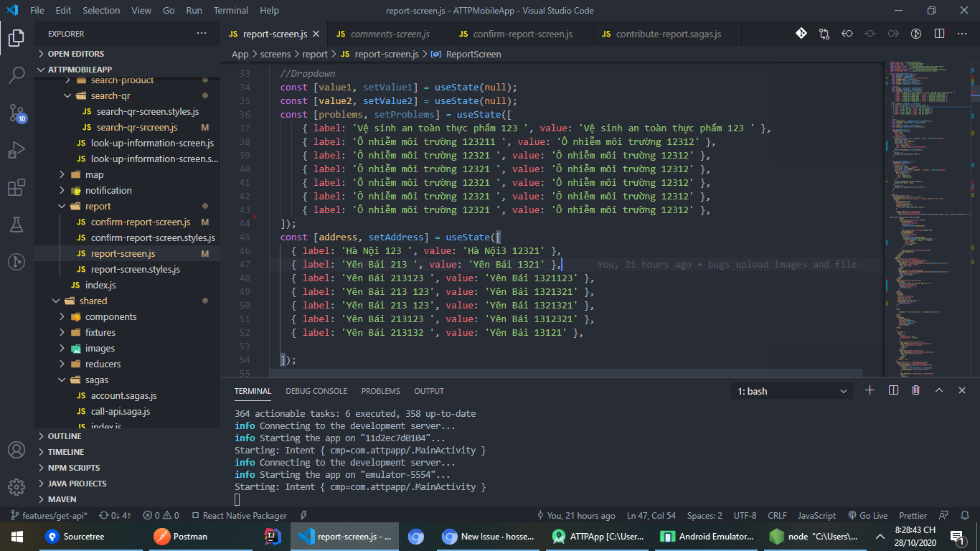
Task: Switch to the PROBLEMS panel tab
Action: pyautogui.click(x=381, y=391)
